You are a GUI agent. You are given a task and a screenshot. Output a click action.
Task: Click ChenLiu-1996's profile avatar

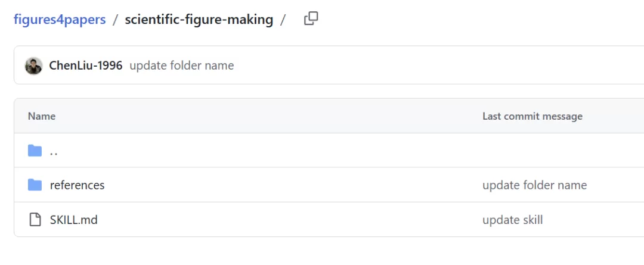(33, 66)
